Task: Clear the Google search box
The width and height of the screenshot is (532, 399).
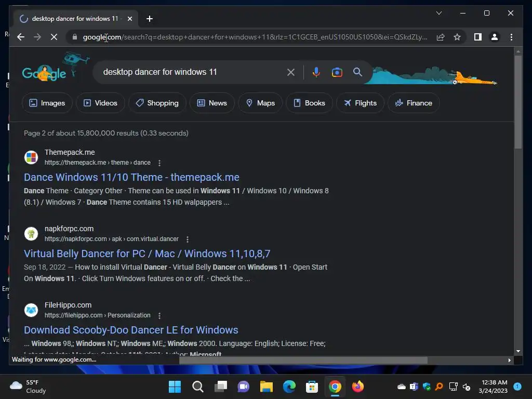Action: click(x=291, y=72)
